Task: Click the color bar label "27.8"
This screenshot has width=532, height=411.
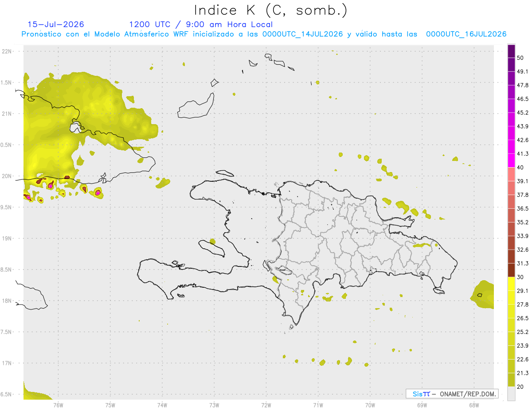Action: [x=523, y=305]
